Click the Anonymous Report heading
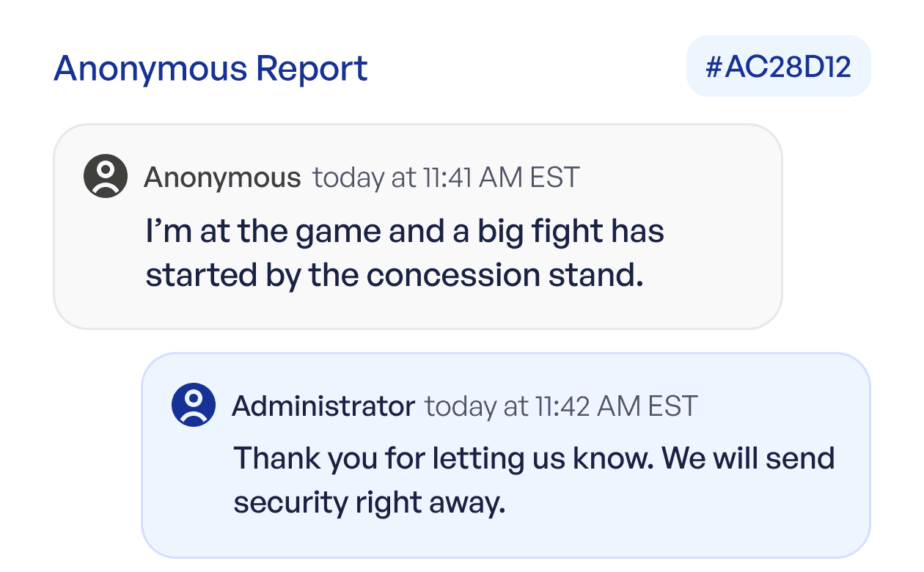 (x=210, y=68)
